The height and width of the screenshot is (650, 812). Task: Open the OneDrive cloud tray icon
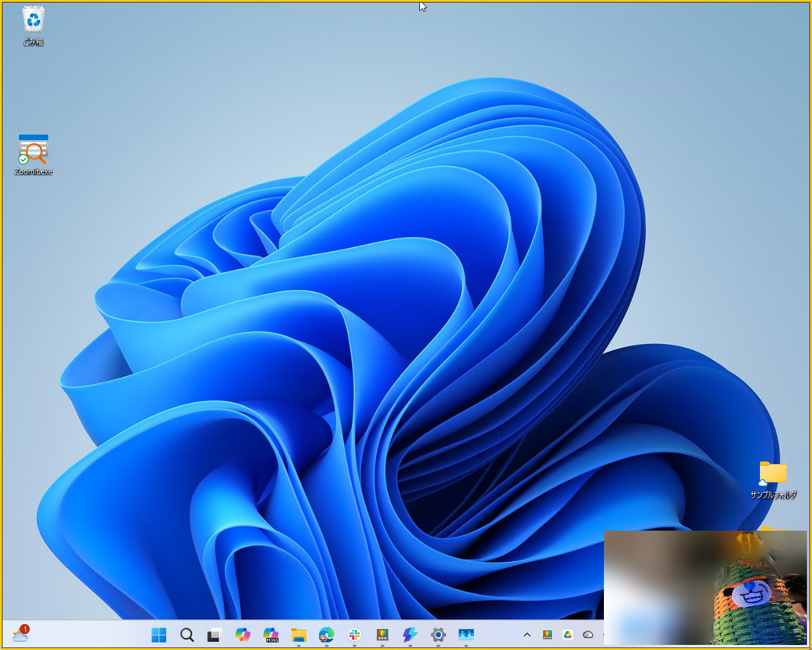588,635
